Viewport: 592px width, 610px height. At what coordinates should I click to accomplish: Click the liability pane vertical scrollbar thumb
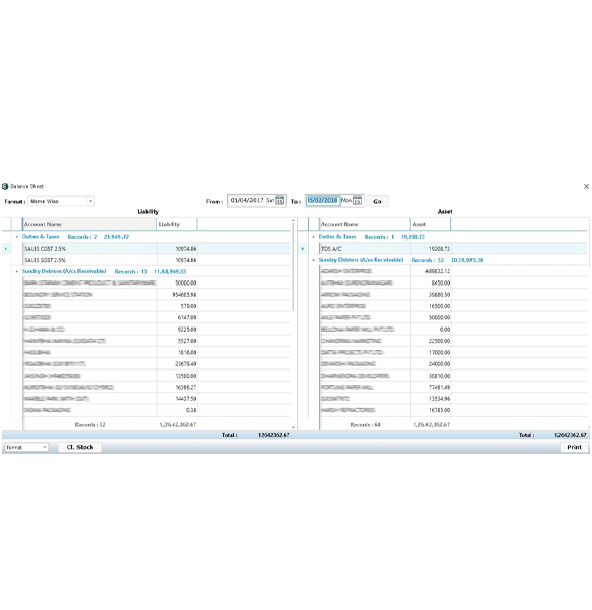pos(293,268)
